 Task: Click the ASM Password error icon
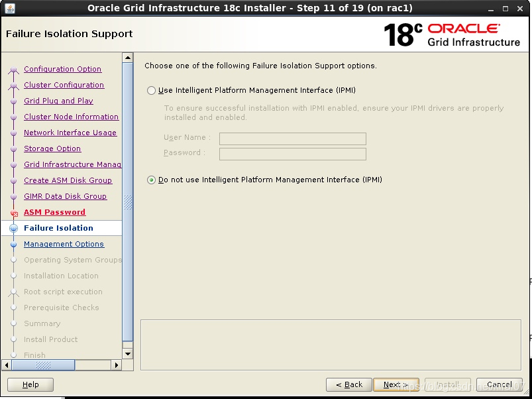pyautogui.click(x=14, y=213)
